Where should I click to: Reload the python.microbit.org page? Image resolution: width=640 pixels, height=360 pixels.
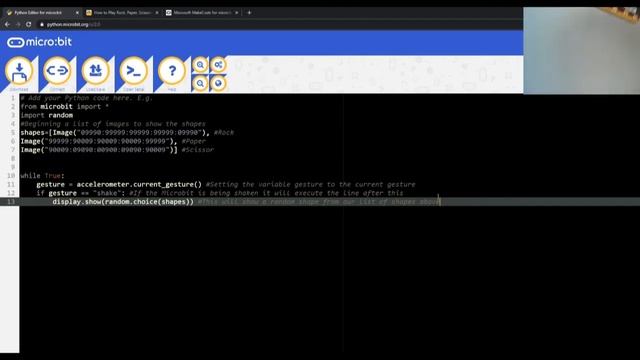pyautogui.click(x=29, y=24)
